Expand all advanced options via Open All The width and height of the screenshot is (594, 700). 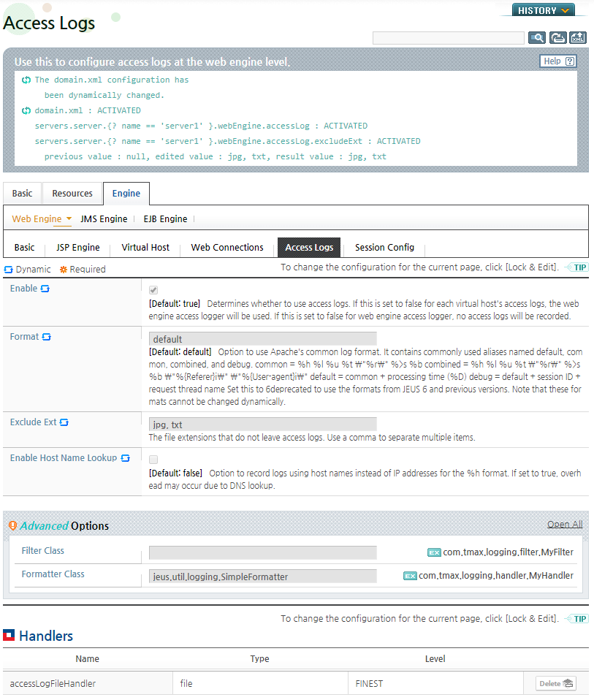(x=565, y=524)
